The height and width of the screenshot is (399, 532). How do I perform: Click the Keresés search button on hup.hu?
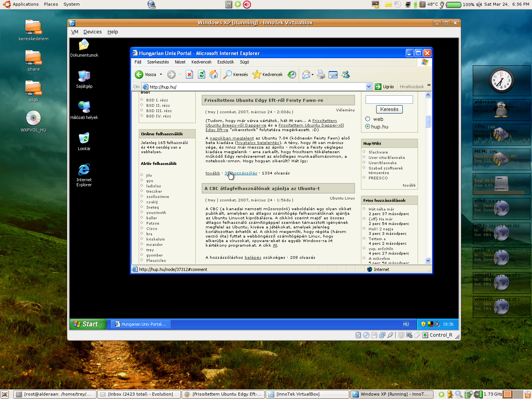pyautogui.click(x=389, y=109)
